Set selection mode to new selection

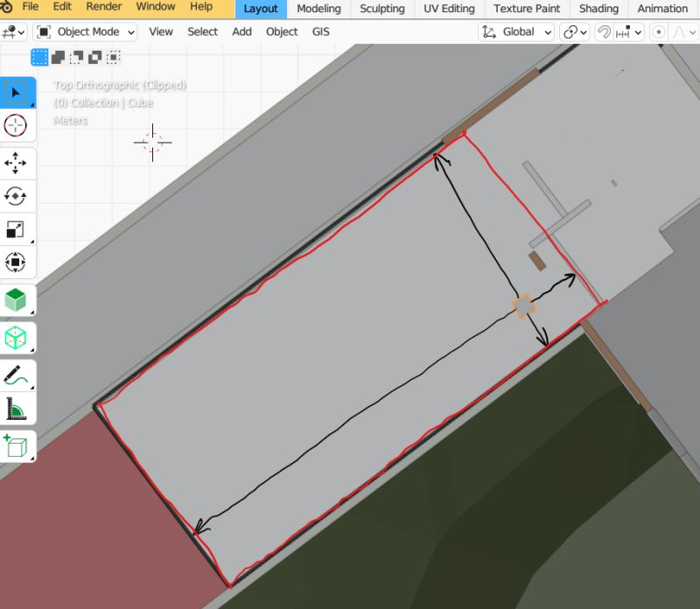tap(39, 57)
